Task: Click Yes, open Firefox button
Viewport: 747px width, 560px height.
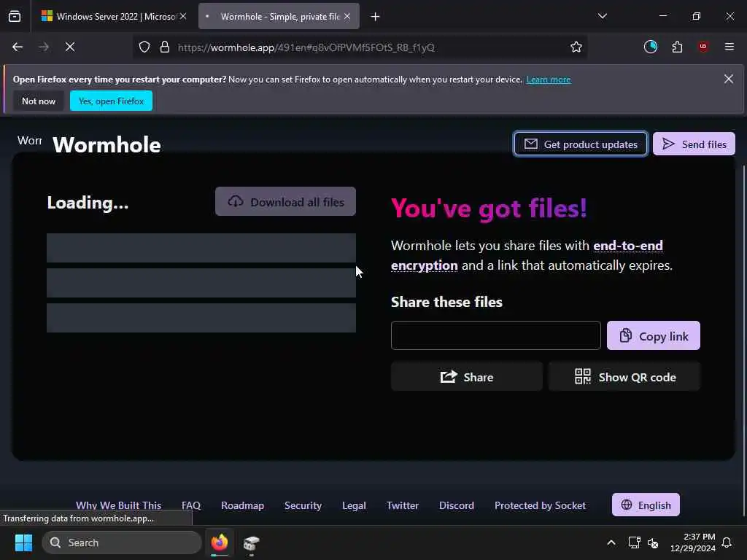Action: 111,101
